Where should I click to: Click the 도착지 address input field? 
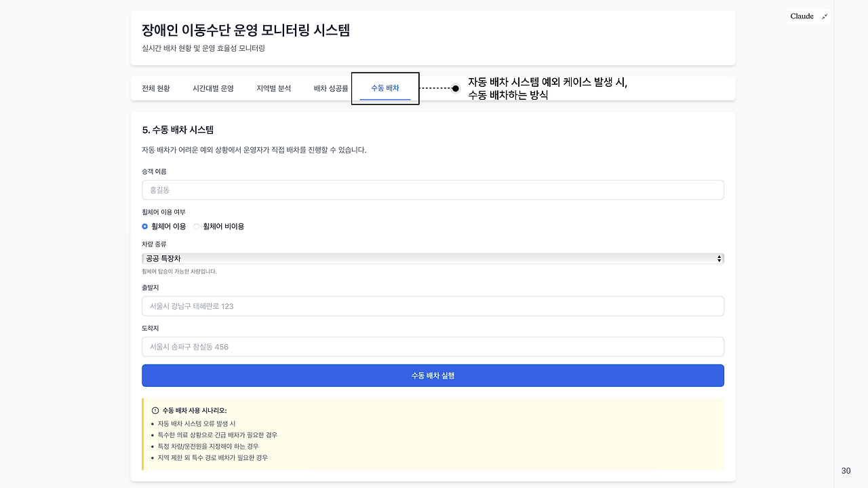pos(432,346)
